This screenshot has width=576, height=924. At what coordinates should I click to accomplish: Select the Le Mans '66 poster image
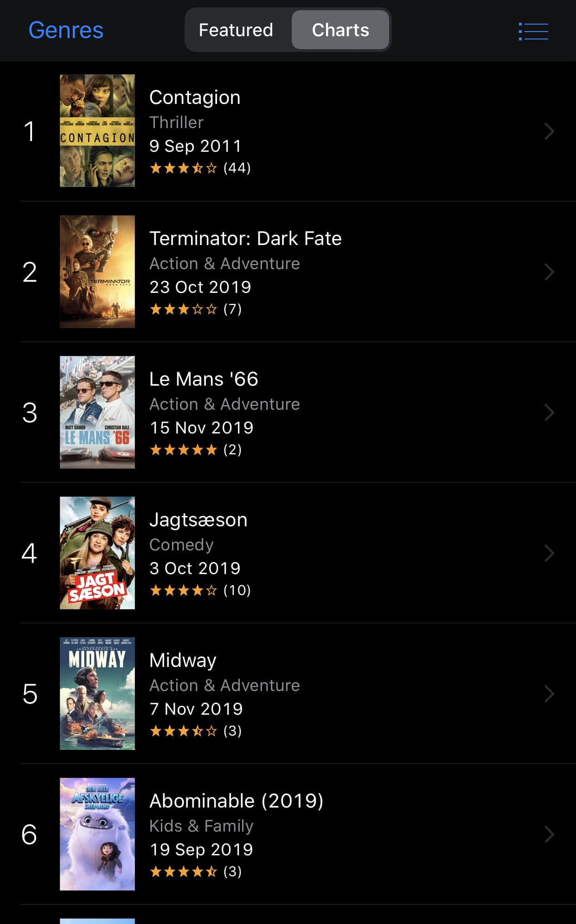coord(96,412)
